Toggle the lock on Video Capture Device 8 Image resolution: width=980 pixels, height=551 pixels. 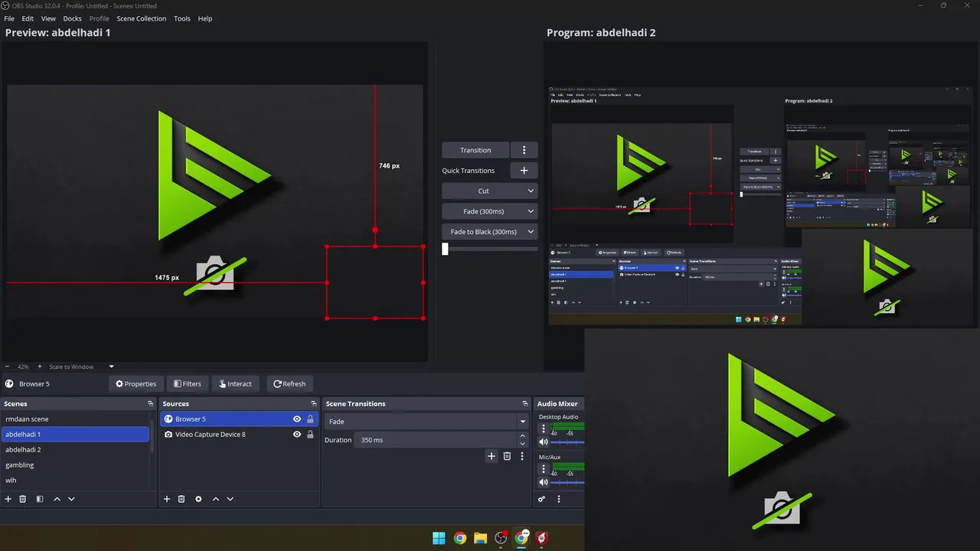click(310, 435)
